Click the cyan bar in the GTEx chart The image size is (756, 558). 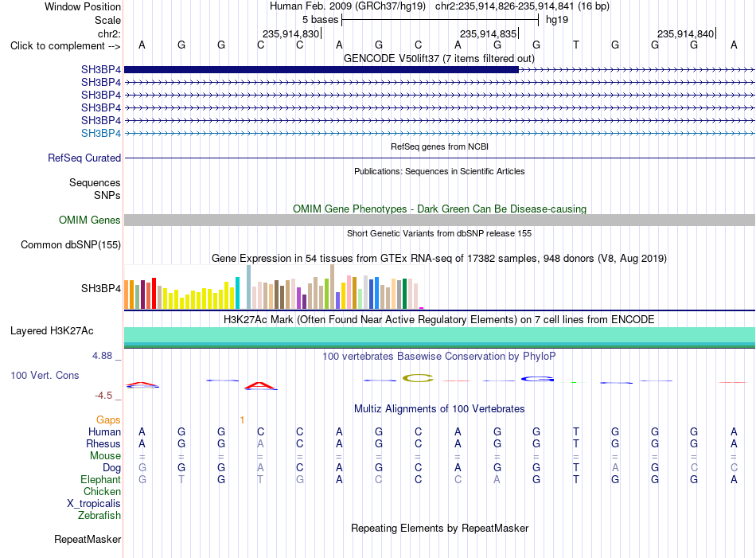pyautogui.click(x=237, y=293)
